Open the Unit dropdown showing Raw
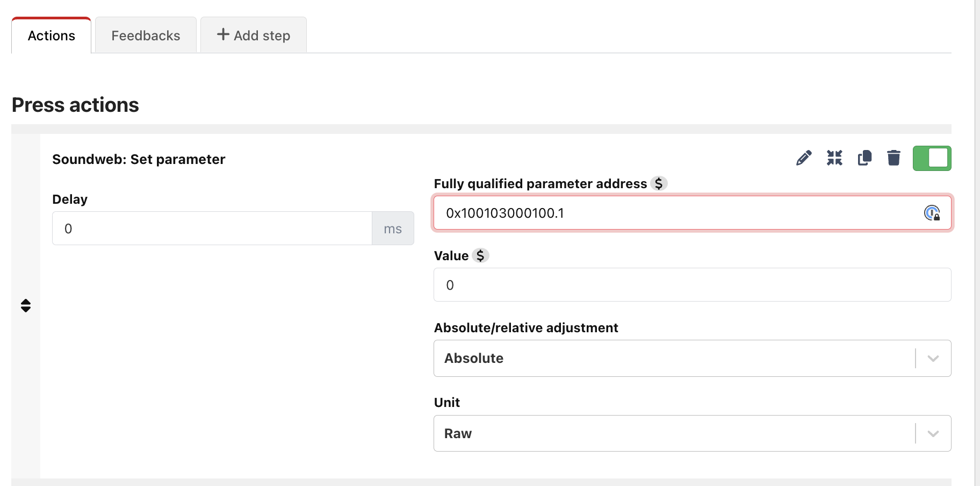 [677, 434]
